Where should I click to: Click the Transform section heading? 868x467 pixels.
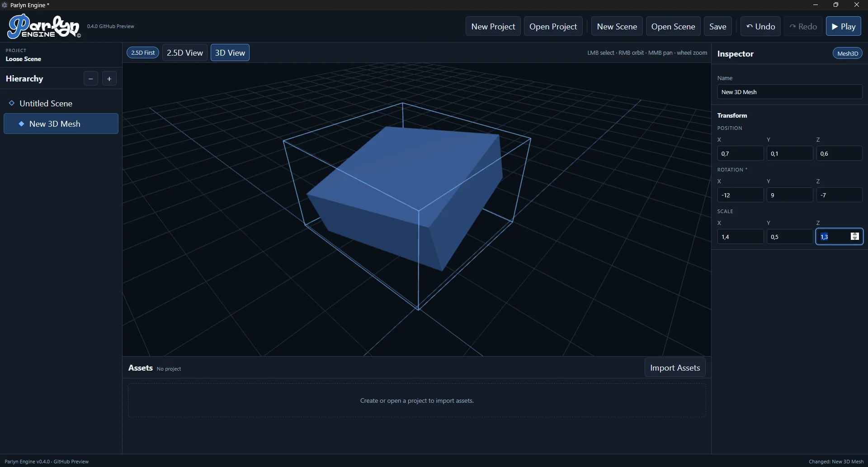pyautogui.click(x=732, y=115)
